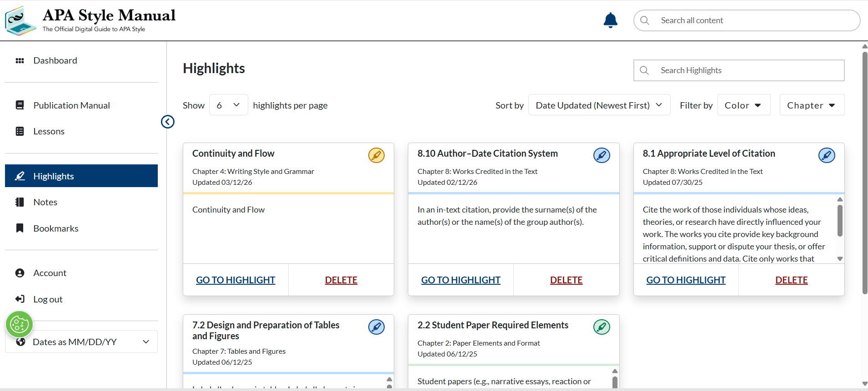Click the main page vertical scrollbar
Image resolution: width=868 pixels, height=391 pixels.
click(x=865, y=173)
